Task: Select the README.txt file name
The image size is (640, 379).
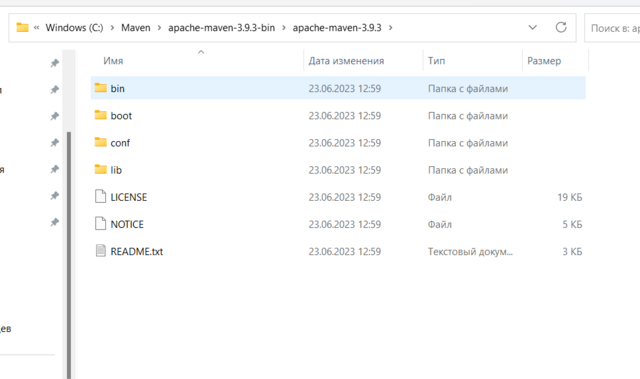Action: [x=137, y=251]
